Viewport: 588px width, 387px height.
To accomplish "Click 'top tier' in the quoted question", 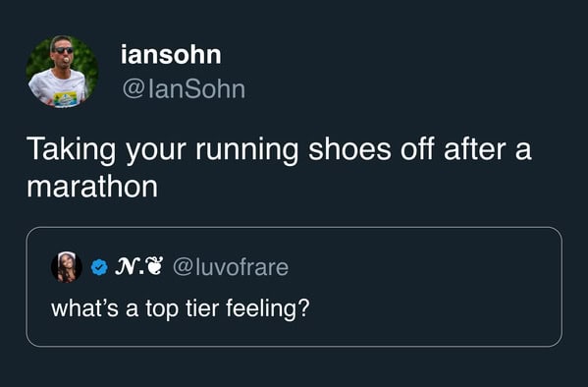I will click(x=182, y=309).
